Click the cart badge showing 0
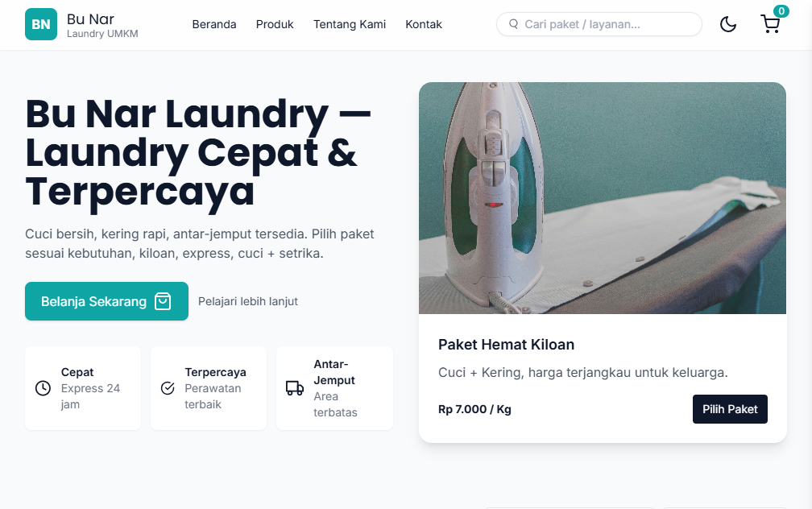 click(781, 11)
